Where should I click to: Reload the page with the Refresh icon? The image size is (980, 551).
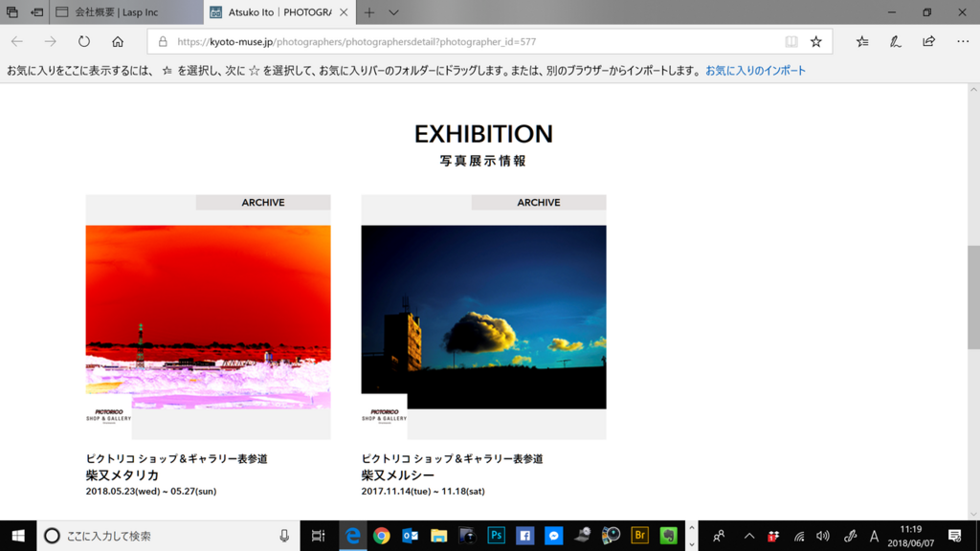84,42
